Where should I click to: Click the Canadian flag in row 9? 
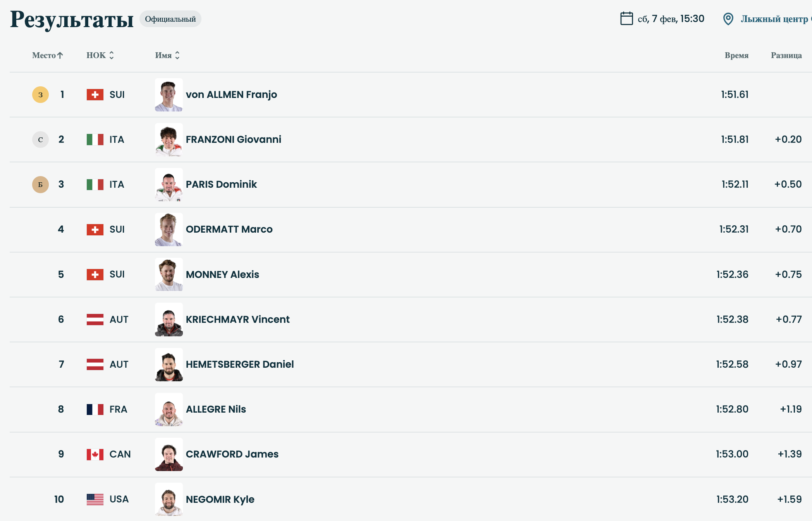[95, 454]
